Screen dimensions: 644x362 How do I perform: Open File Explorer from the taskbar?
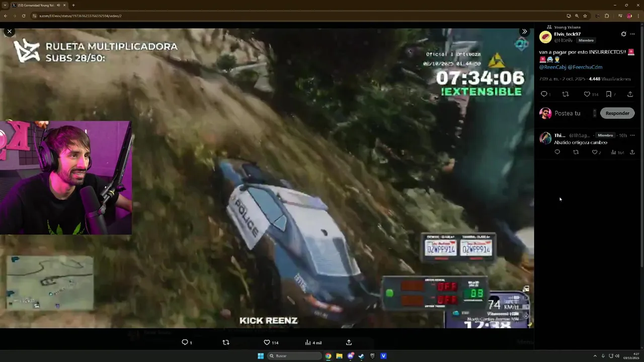(x=339, y=356)
